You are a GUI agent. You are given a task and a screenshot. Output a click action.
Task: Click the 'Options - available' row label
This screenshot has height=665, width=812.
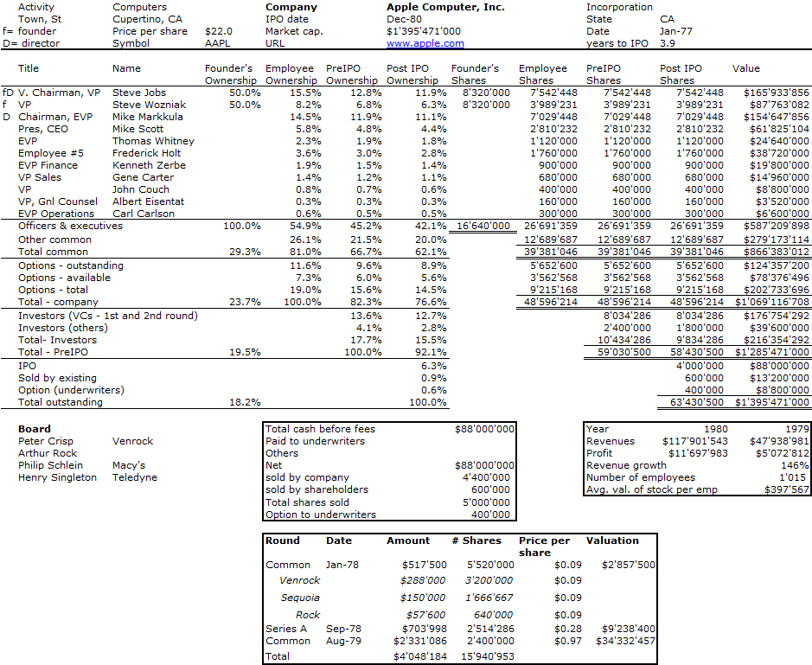coord(64,278)
